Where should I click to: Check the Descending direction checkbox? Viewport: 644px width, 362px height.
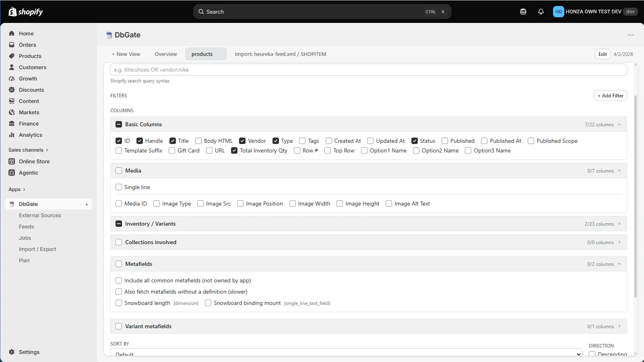point(592,354)
